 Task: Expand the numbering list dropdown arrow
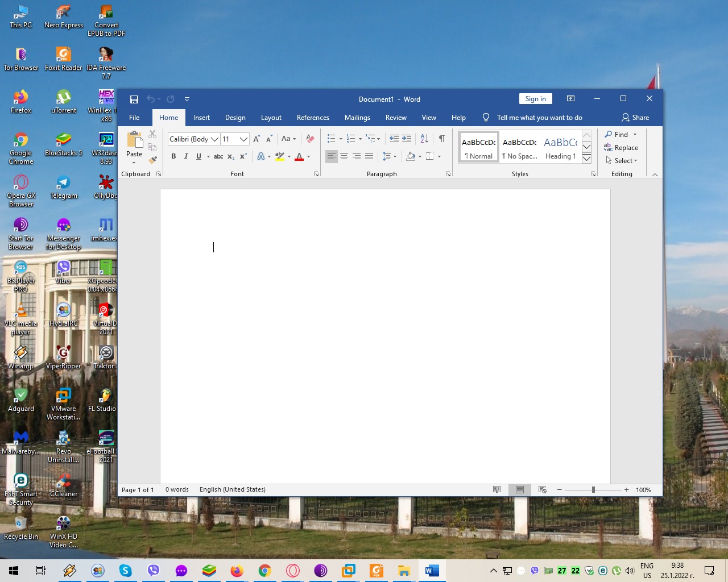[360, 139]
